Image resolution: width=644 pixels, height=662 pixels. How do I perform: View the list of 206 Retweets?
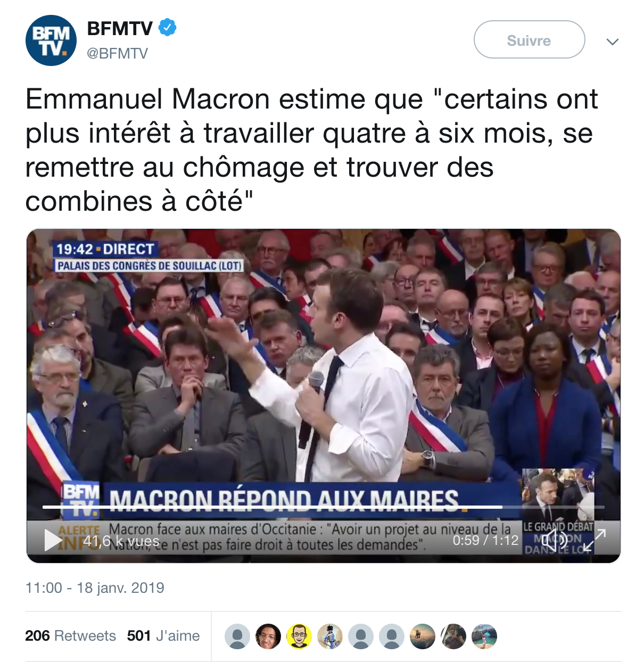(x=70, y=636)
